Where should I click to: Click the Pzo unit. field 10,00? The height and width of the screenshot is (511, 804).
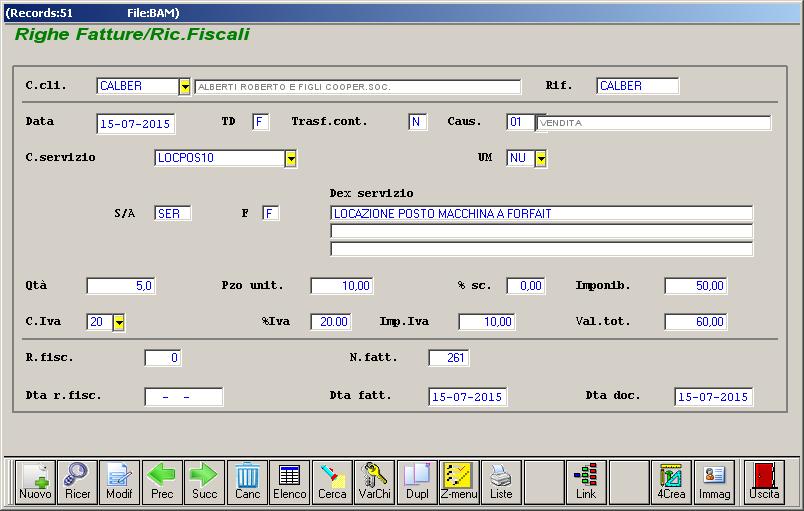pyautogui.click(x=341, y=286)
